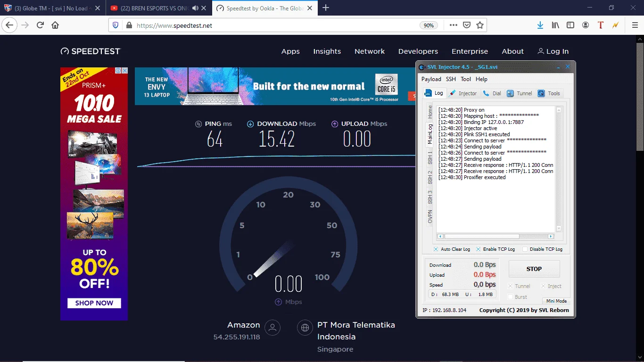This screenshot has height=362, width=644.
Task: Open the About link
Action: coord(513,51)
